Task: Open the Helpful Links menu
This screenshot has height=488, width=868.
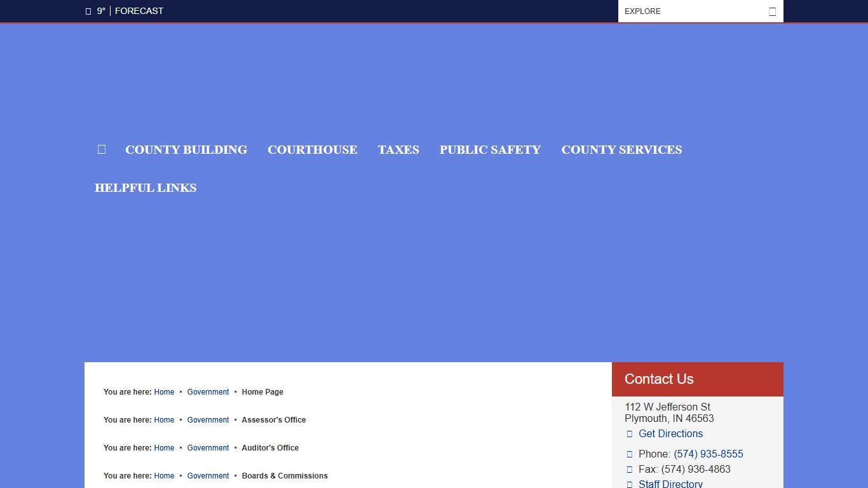Action: pyautogui.click(x=146, y=188)
